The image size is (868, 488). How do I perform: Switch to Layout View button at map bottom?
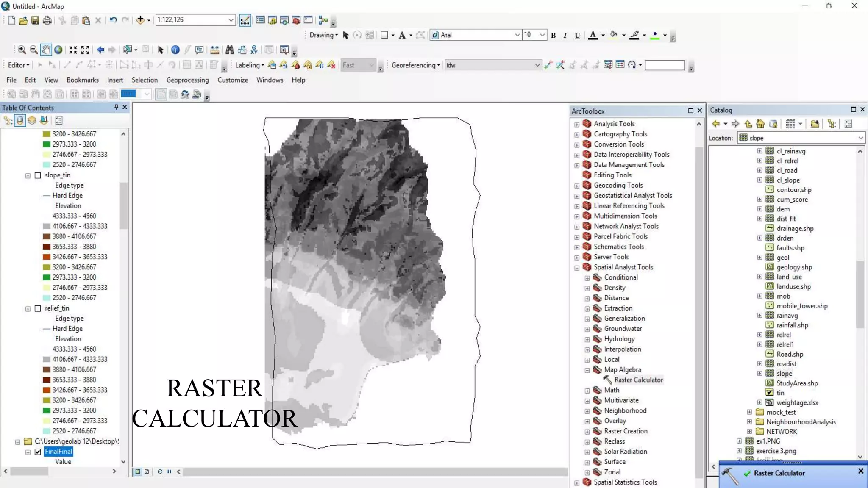click(147, 471)
